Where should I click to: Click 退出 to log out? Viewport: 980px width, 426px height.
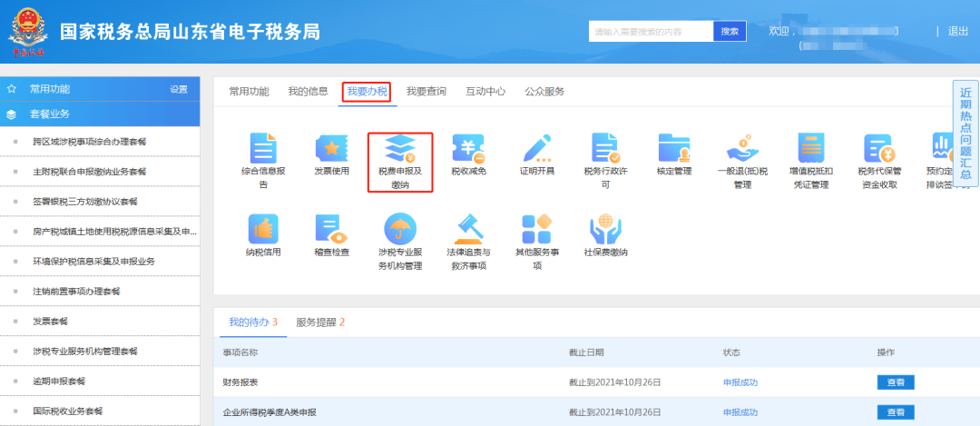958,31
